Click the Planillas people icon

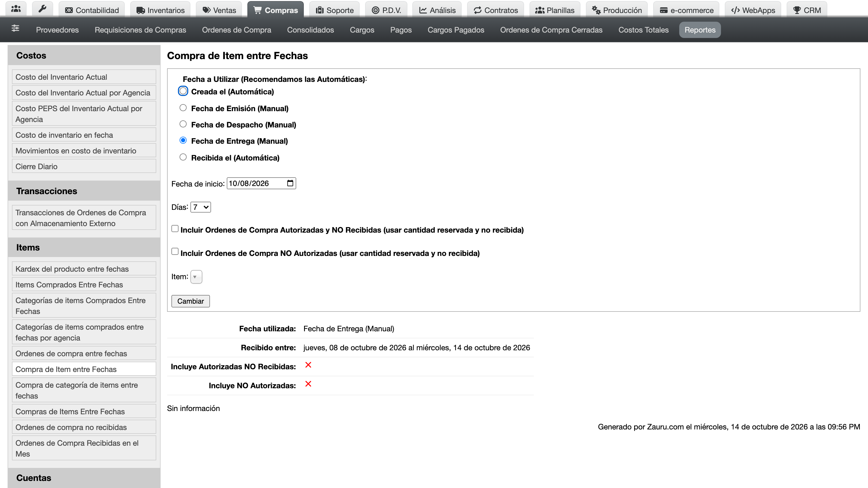click(x=540, y=11)
